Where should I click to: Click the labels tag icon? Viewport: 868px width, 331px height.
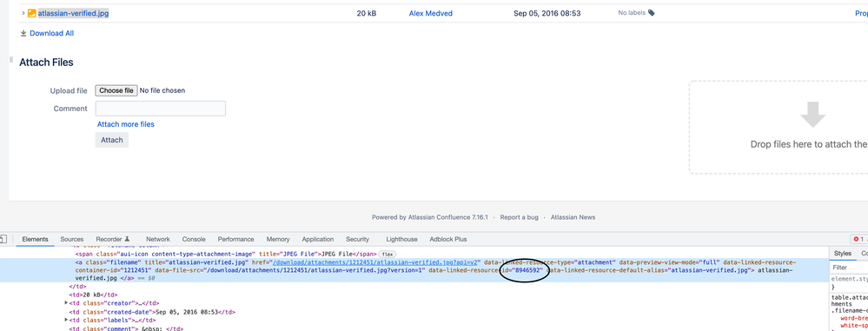click(651, 13)
